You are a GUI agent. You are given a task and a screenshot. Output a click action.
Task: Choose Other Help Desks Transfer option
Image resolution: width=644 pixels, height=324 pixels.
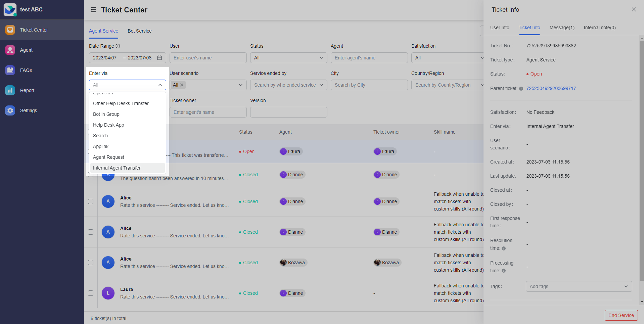pos(127,103)
